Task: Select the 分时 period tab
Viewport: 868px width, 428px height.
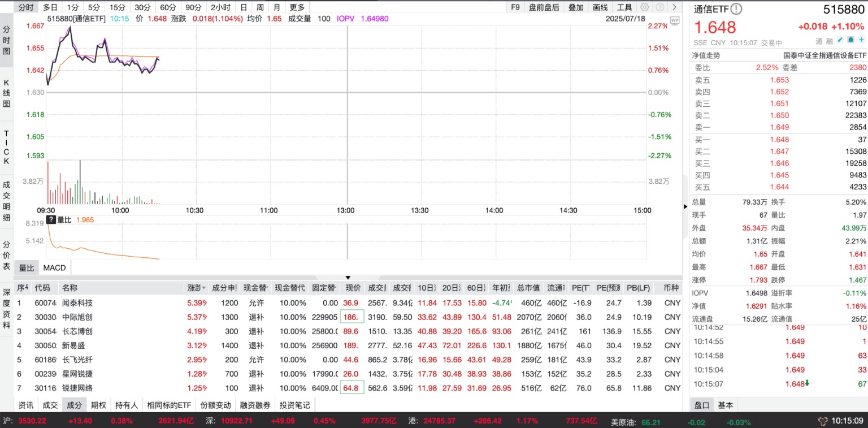Action: pyautogui.click(x=26, y=7)
